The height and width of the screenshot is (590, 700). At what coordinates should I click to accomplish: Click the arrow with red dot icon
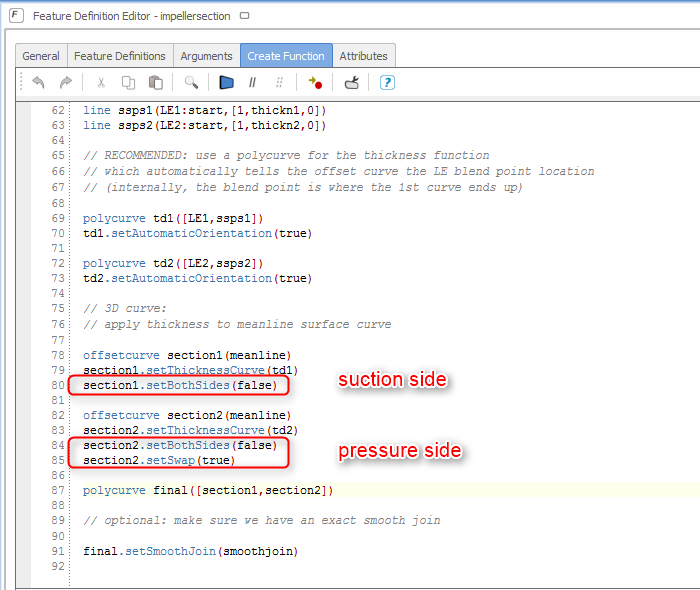tap(315, 83)
